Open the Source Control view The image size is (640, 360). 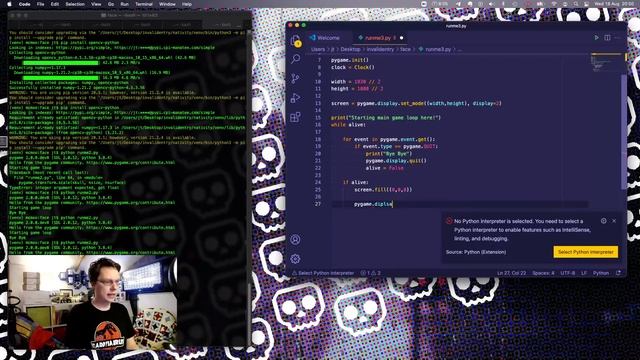296,78
